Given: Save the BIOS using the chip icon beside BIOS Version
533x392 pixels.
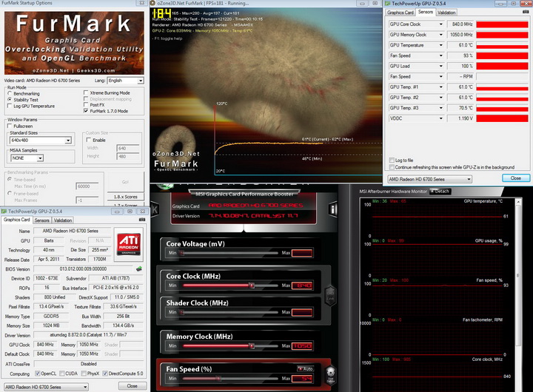Looking at the screenshot, I should [139, 268].
